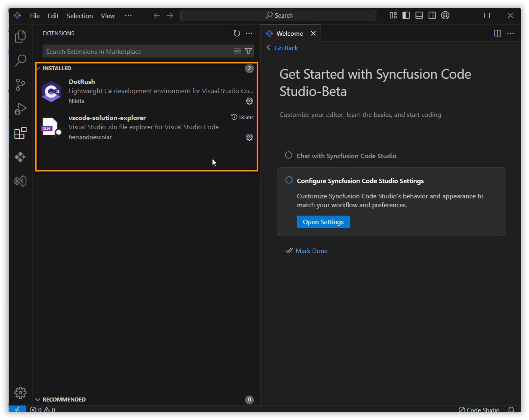
Task: Open the File menu
Action: [35, 16]
